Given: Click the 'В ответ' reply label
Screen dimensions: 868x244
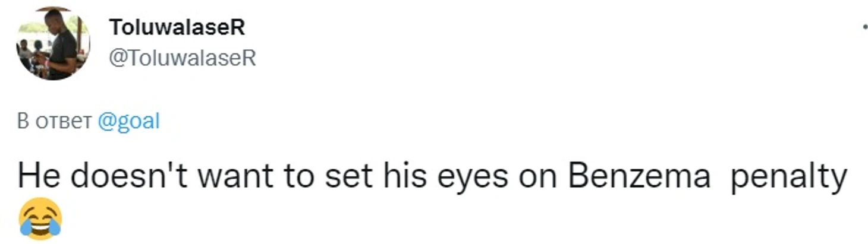Looking at the screenshot, I should point(55,121).
